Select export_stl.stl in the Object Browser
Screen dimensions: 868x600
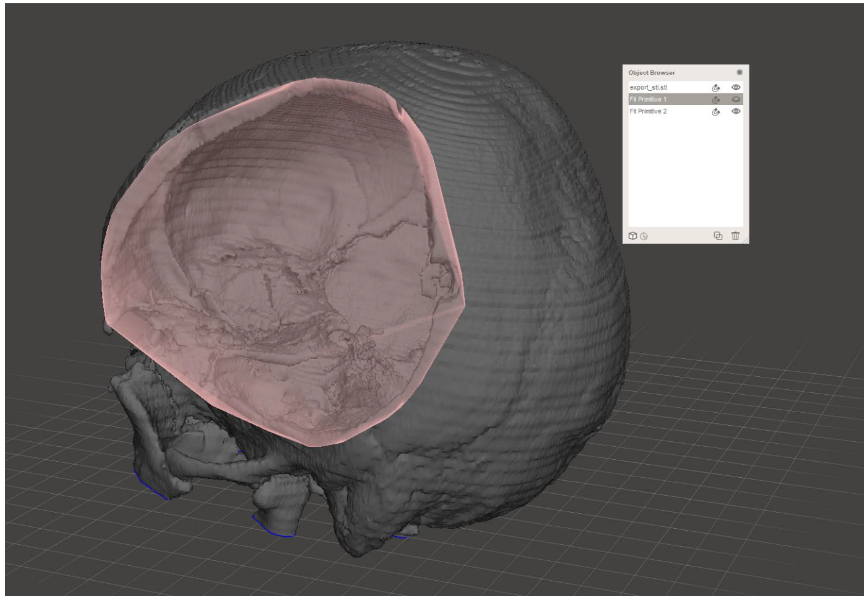point(648,87)
